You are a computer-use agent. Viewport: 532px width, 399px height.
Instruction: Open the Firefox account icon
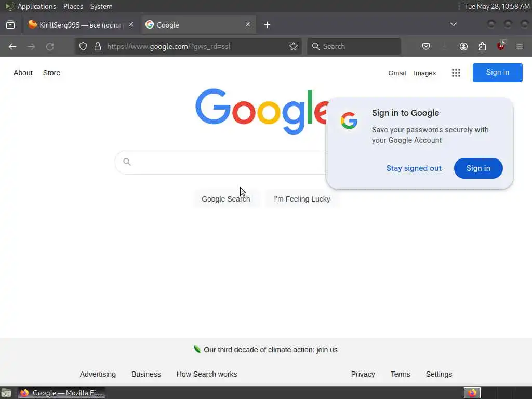pos(463,46)
